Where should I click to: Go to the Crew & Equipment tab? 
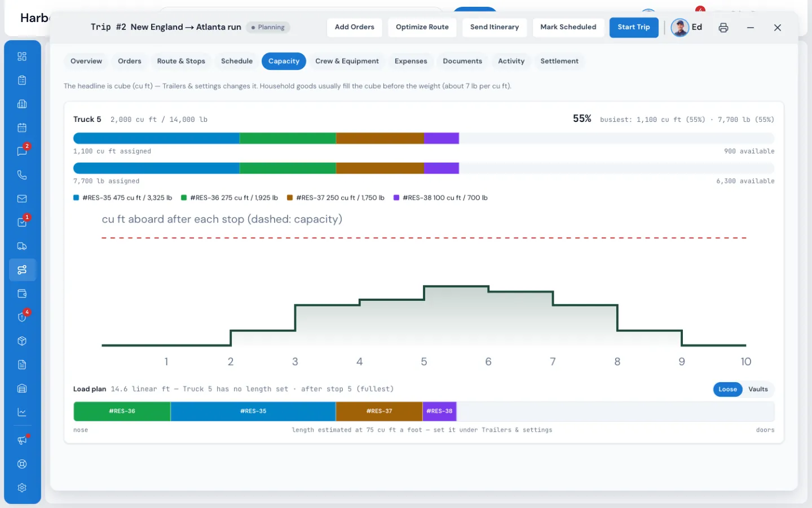tap(347, 61)
